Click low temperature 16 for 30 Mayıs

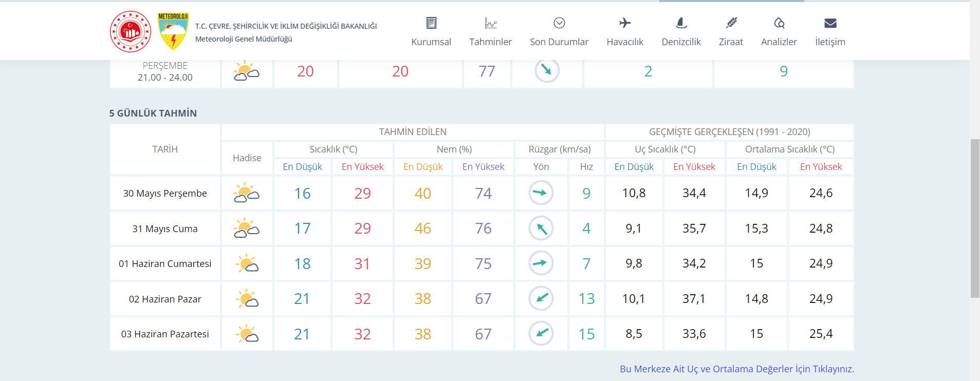302,194
